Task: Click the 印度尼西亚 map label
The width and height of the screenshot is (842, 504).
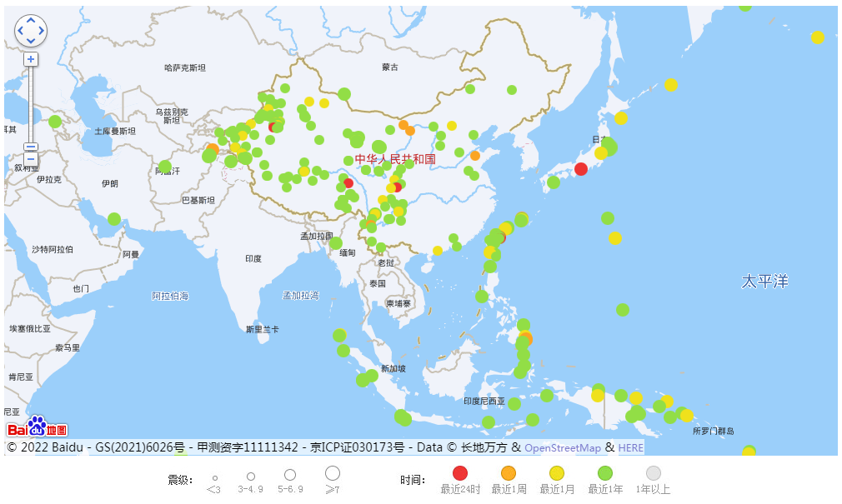Action: (x=484, y=401)
